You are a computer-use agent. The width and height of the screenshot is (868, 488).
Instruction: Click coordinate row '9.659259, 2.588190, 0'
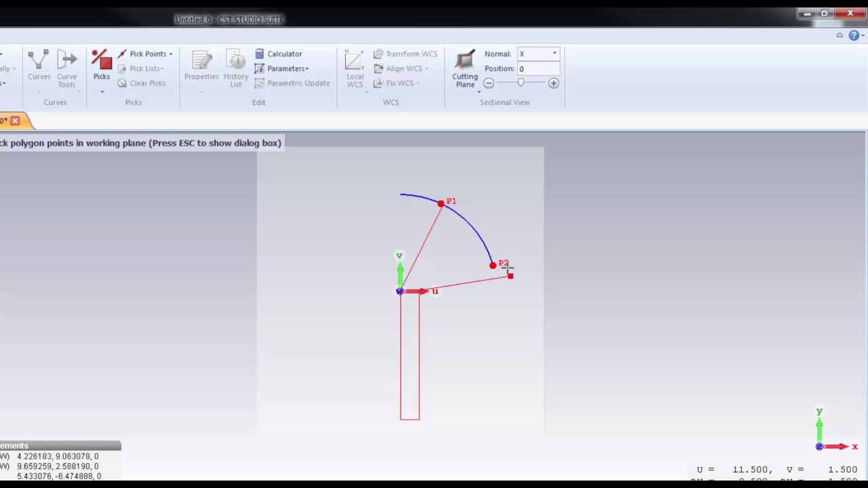pos(58,466)
